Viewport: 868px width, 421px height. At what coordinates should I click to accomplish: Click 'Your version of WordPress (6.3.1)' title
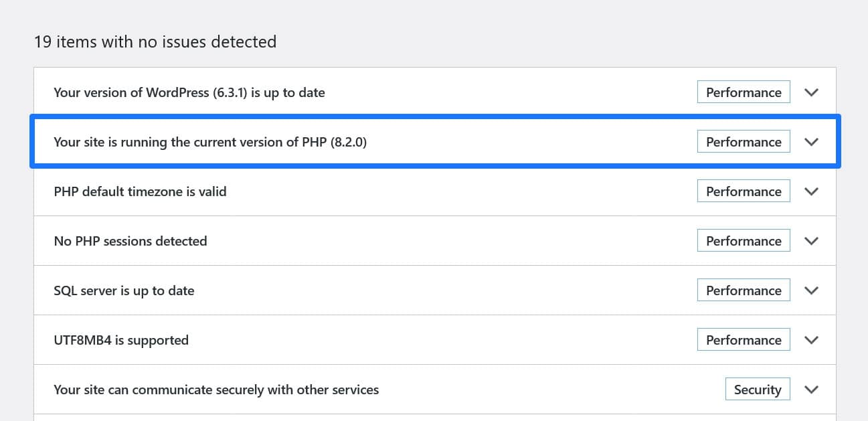point(189,92)
